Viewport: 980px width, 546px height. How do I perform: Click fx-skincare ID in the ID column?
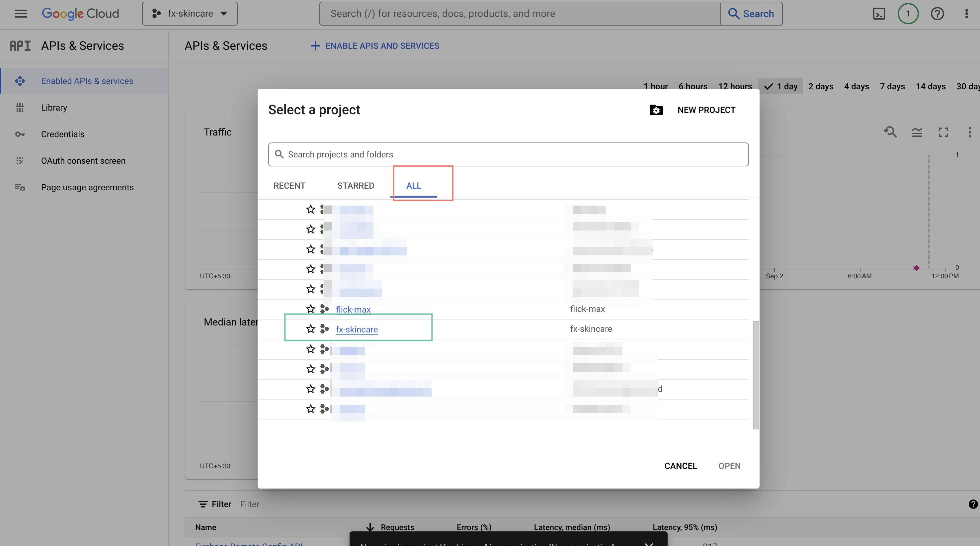pos(591,329)
